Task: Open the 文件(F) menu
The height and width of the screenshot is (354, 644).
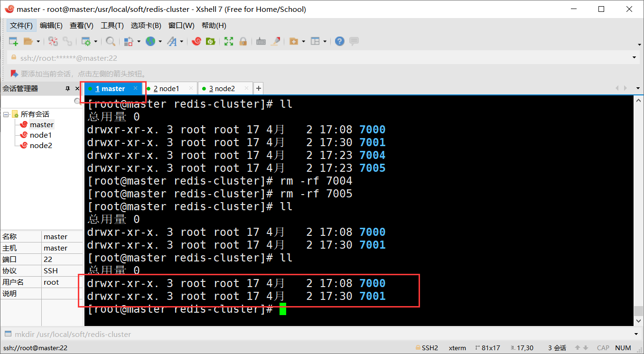Action: point(21,25)
